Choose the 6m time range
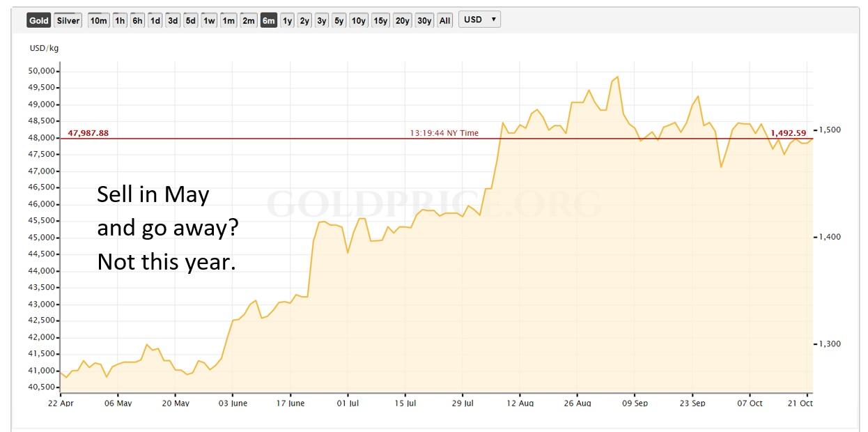 pyautogui.click(x=268, y=20)
